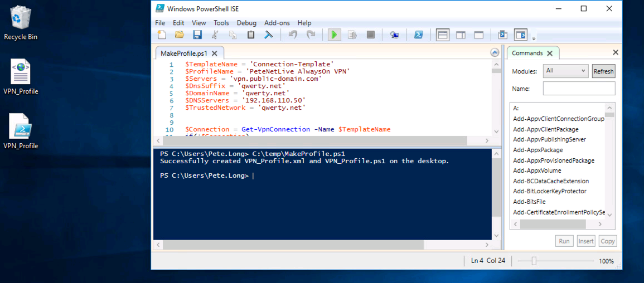
Task: Adjust the zoom slider in the status bar
Action: pos(534,261)
